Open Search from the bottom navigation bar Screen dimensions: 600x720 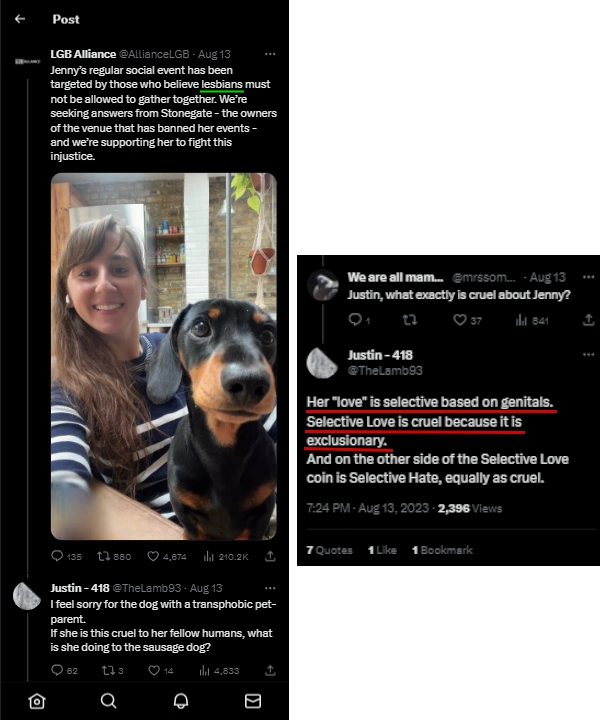[108, 701]
